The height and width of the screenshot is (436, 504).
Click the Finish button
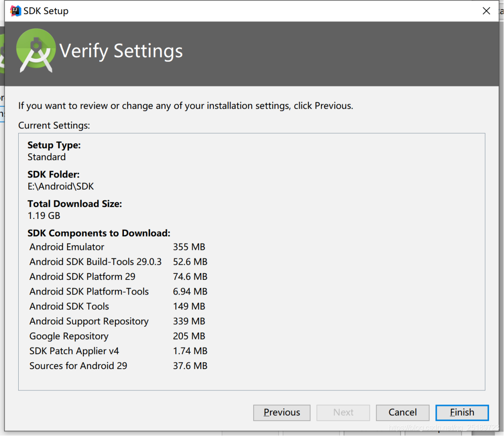click(x=462, y=412)
